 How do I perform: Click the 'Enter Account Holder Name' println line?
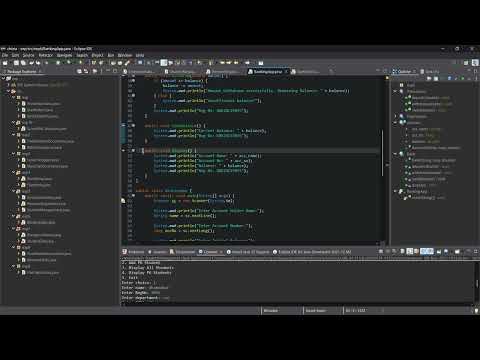coord(209,211)
